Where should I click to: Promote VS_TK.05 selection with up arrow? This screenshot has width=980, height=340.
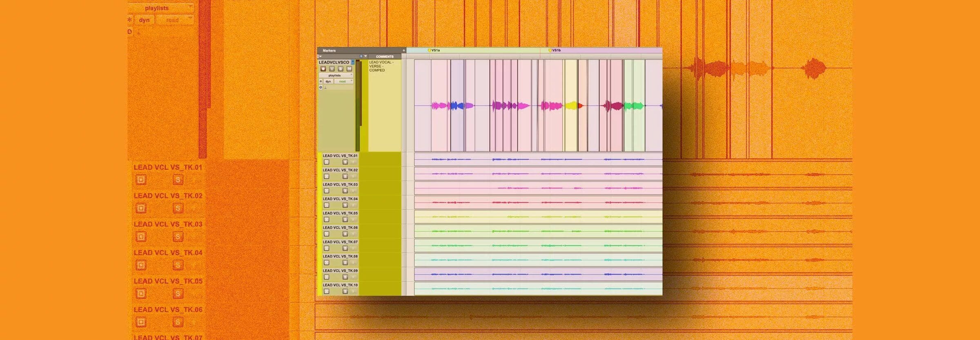click(354, 220)
